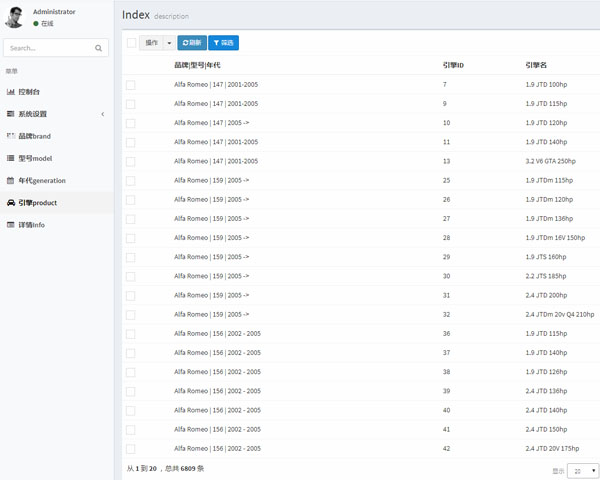
Task: Go to 控制台 in the sidebar
Action: pos(30,92)
